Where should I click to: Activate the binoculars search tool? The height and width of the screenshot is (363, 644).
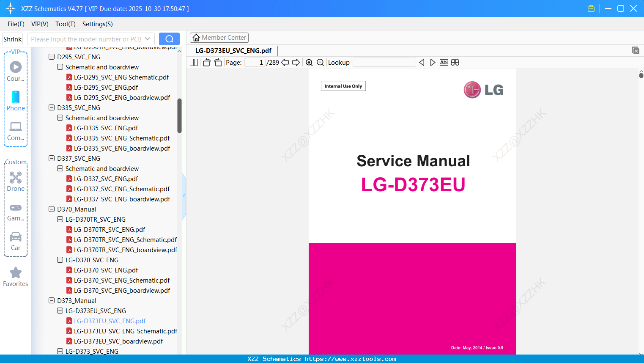(455, 62)
